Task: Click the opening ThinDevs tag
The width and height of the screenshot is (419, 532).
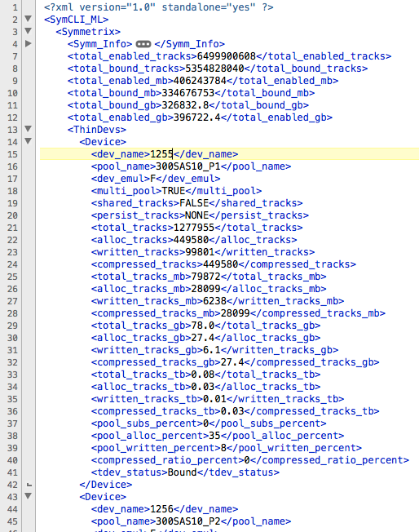Action: pyautogui.click(x=97, y=129)
